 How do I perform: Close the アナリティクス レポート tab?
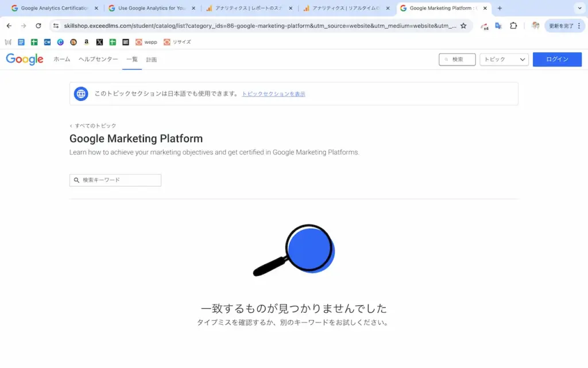(x=291, y=8)
